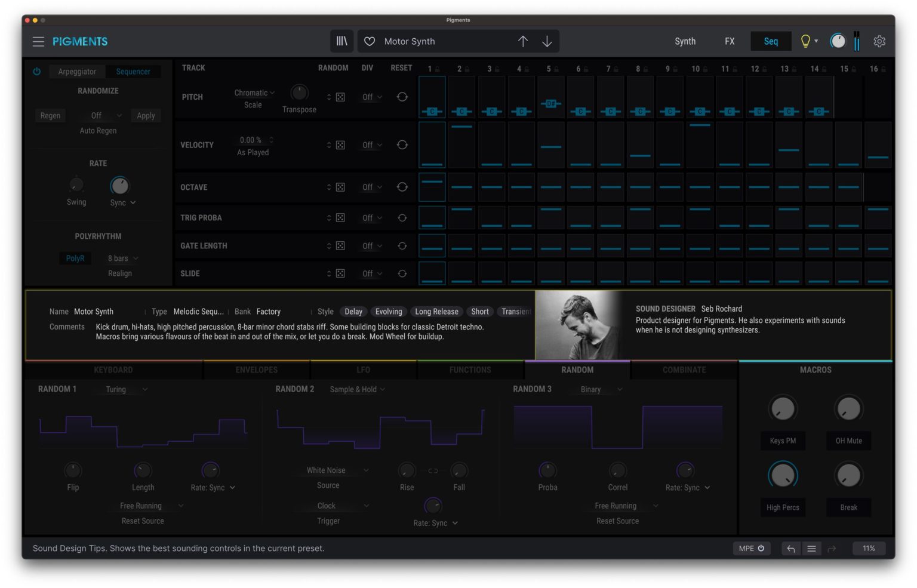The image size is (917, 588).
Task: Reset the Velocity track
Action: pos(402,145)
